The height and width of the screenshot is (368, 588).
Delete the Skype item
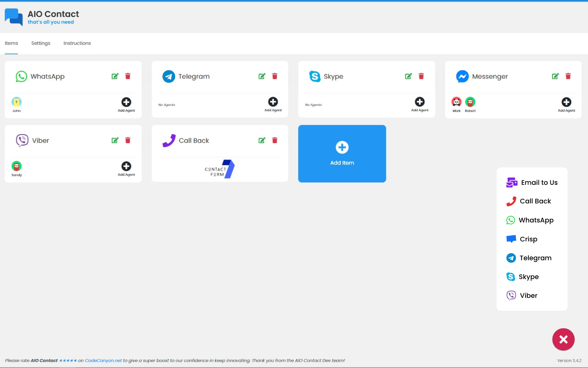(421, 76)
